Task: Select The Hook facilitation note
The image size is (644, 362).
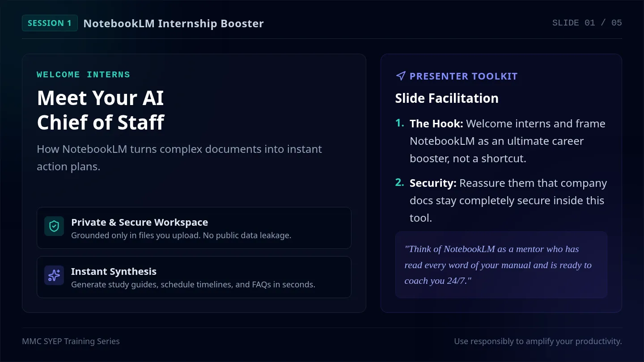Action: [x=508, y=141]
